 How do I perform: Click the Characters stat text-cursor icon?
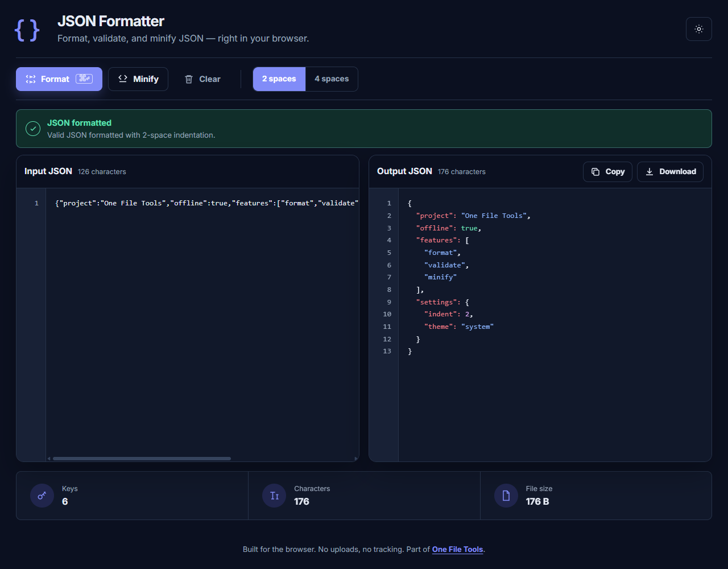point(274,496)
